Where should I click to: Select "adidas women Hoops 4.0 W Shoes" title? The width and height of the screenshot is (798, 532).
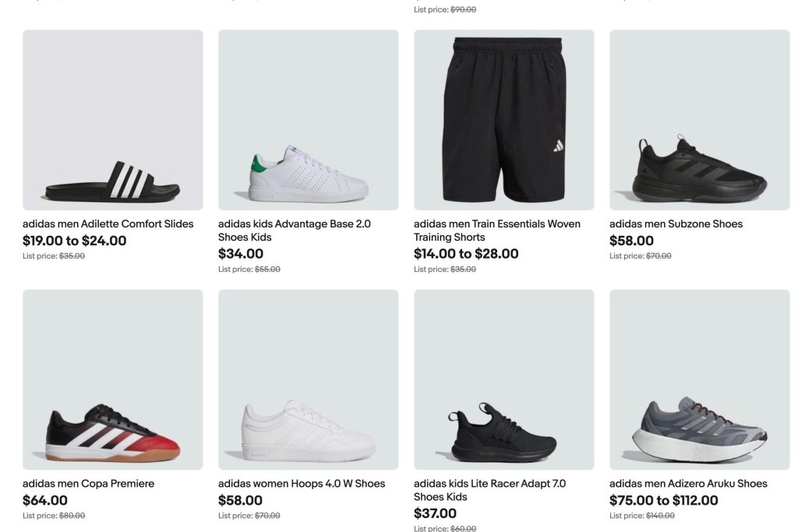click(302, 483)
